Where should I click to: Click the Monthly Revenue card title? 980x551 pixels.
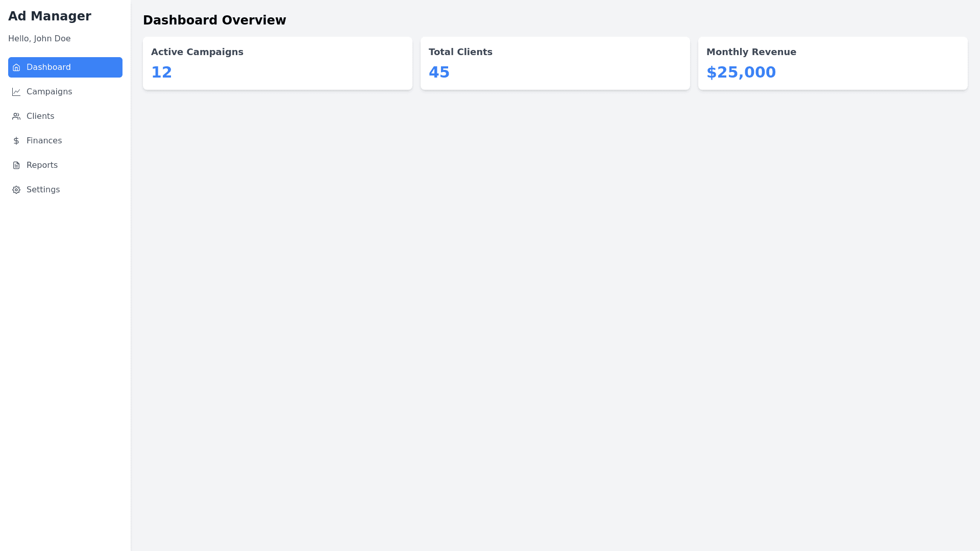[x=751, y=52]
